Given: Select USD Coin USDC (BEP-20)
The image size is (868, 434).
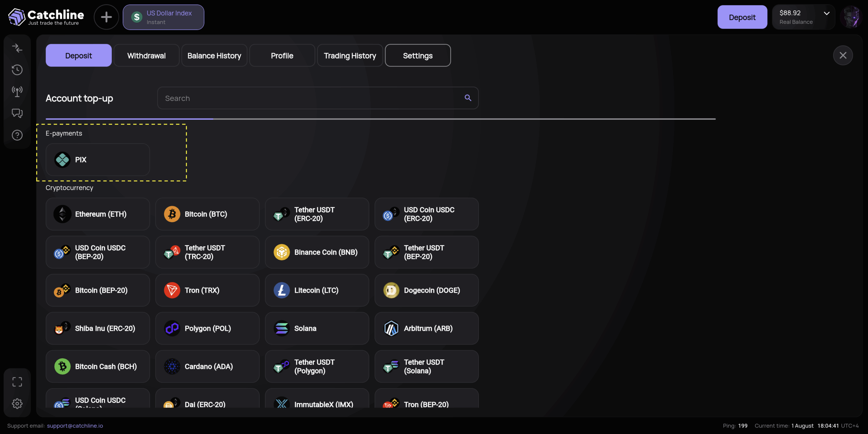Looking at the screenshot, I should [x=98, y=252].
